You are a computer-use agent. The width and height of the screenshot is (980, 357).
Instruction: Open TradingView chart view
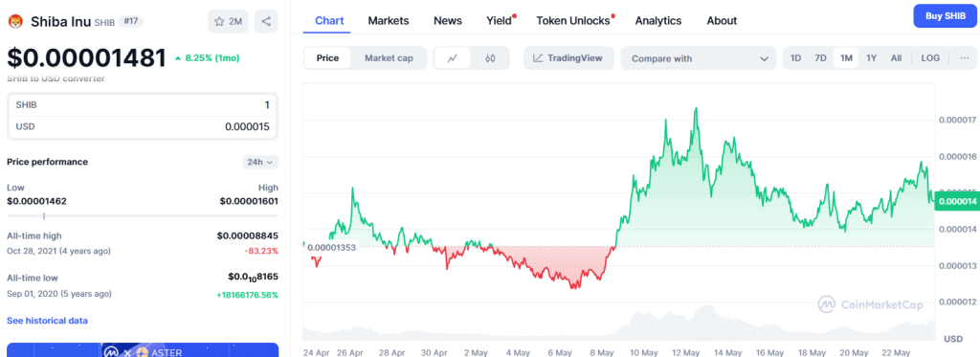(x=568, y=58)
